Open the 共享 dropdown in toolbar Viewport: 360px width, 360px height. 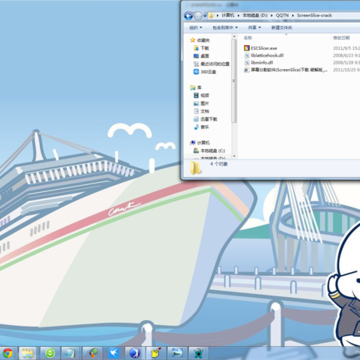[x=254, y=28]
